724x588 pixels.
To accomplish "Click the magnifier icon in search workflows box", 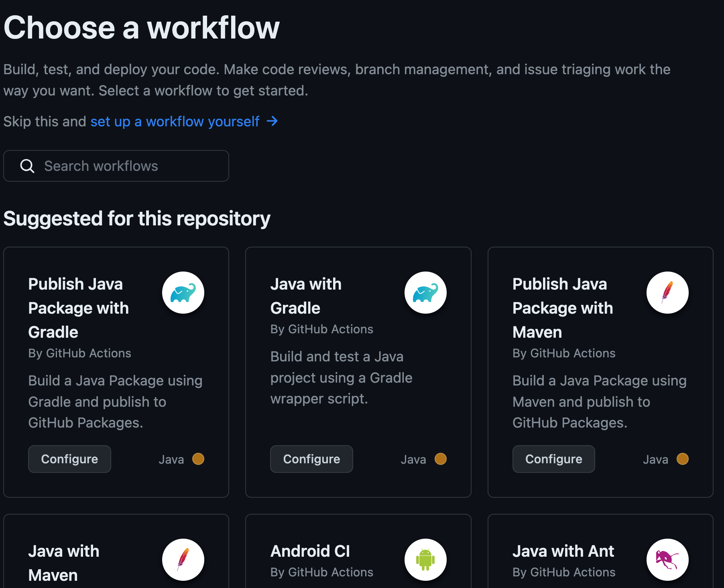I will point(27,166).
